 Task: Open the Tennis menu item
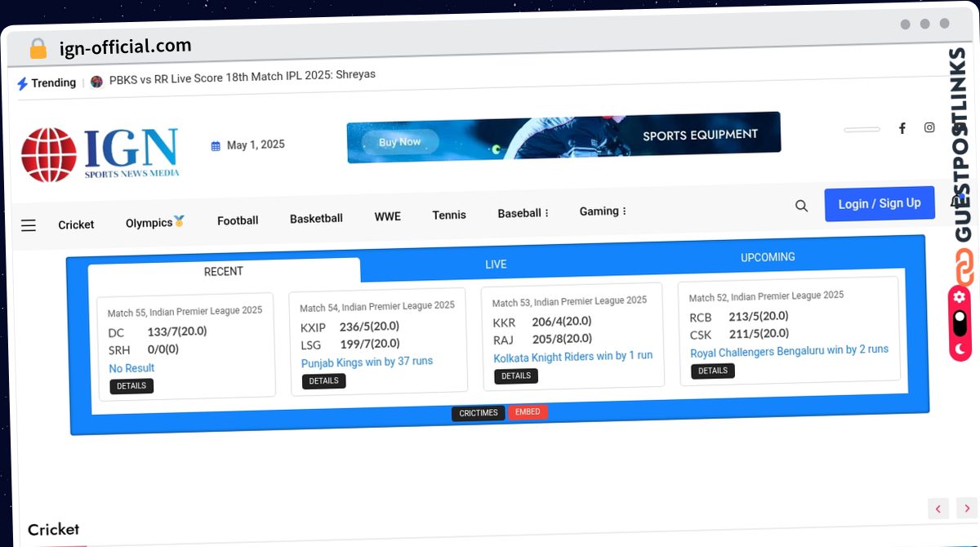pyautogui.click(x=449, y=215)
